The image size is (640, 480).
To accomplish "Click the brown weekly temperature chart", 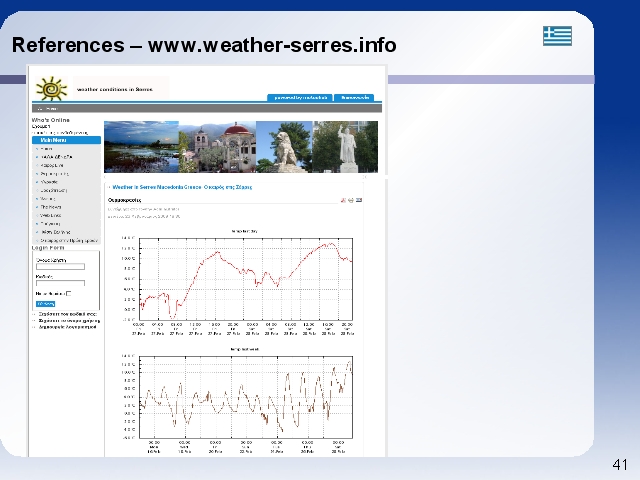I will click(246, 397).
